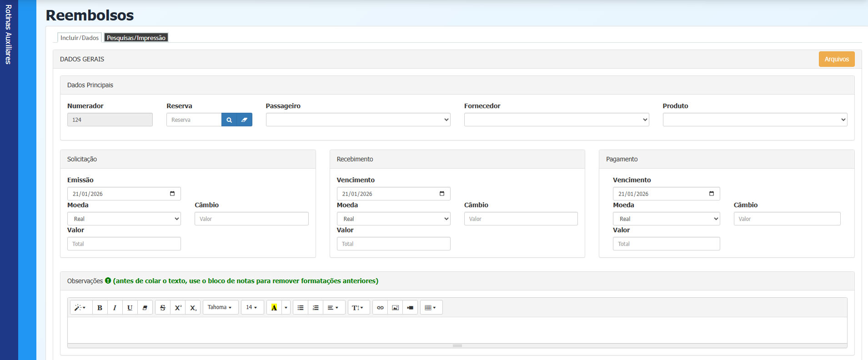Insert an ordered numbered list
868x360 pixels.
316,308
